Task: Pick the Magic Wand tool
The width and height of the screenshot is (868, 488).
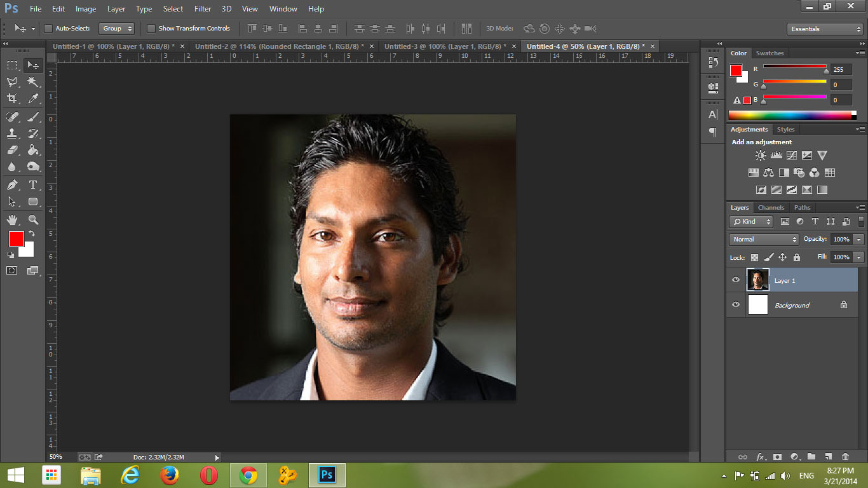Action: pos(33,82)
